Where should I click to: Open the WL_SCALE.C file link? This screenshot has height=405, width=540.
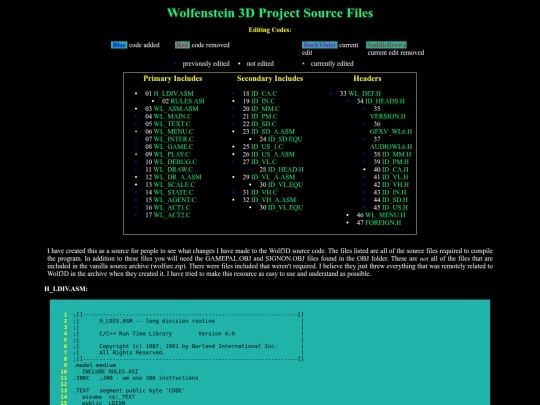coord(174,185)
